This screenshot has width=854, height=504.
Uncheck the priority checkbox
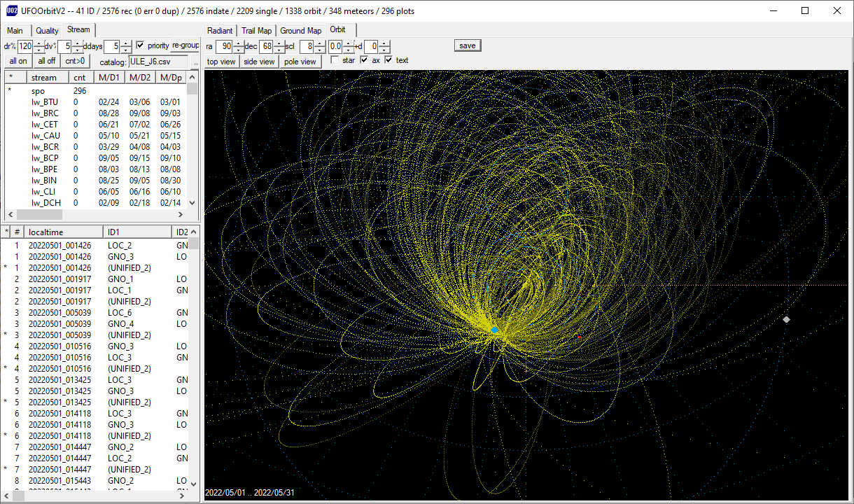[140, 45]
